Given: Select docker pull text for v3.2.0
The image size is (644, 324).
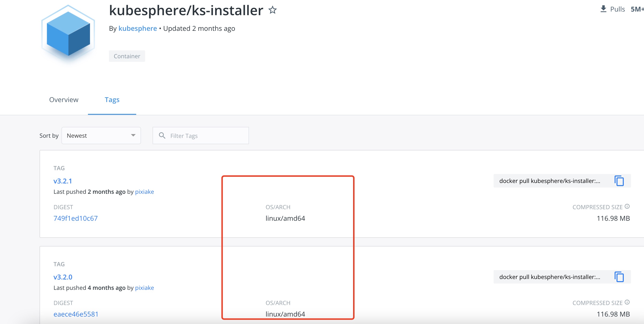Looking at the screenshot, I should pos(550,277).
